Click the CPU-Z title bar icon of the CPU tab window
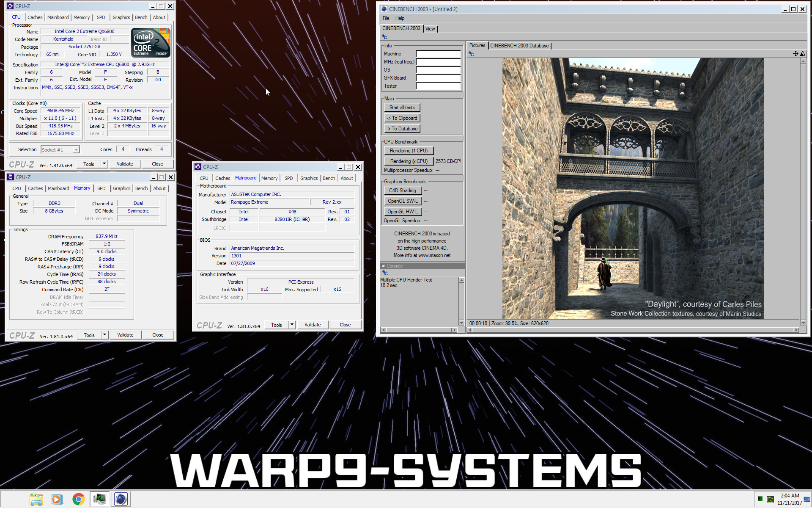Viewport: 812px width, 508px height. (10, 6)
